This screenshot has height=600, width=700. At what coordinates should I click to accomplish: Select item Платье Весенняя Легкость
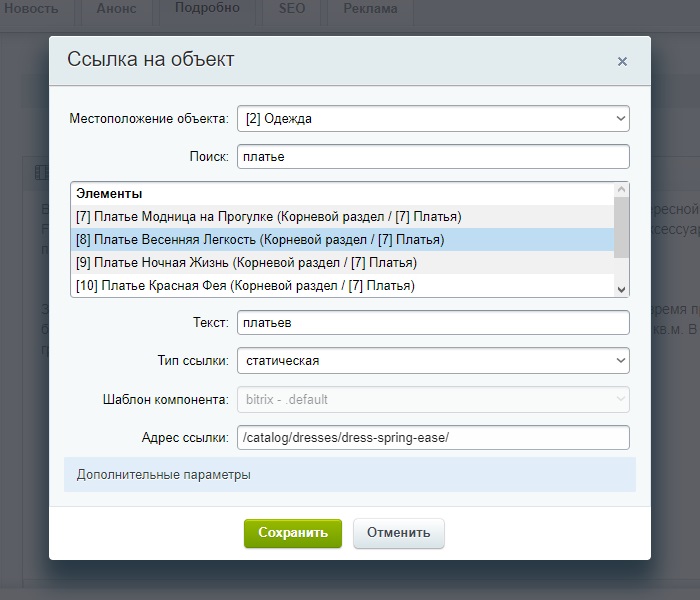[x=260, y=240]
